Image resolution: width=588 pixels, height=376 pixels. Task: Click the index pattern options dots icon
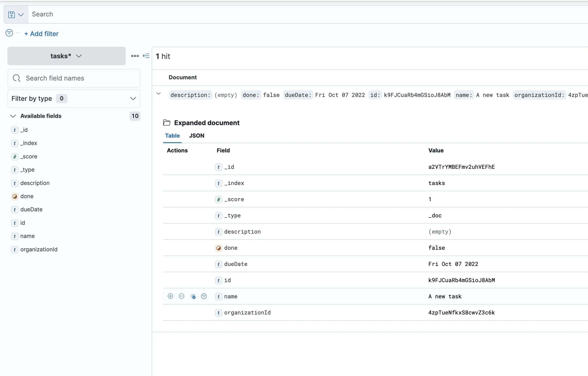(135, 56)
